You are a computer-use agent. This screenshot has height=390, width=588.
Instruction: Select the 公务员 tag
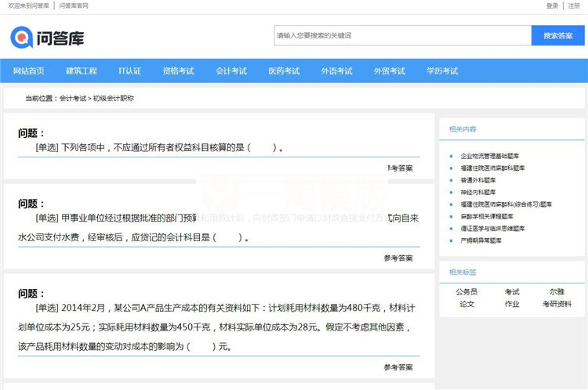466,291
